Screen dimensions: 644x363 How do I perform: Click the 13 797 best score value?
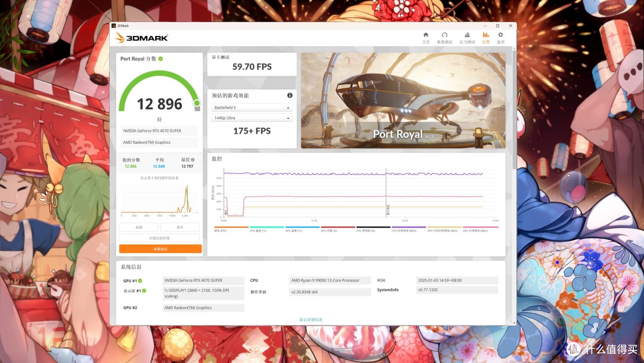[x=187, y=167]
